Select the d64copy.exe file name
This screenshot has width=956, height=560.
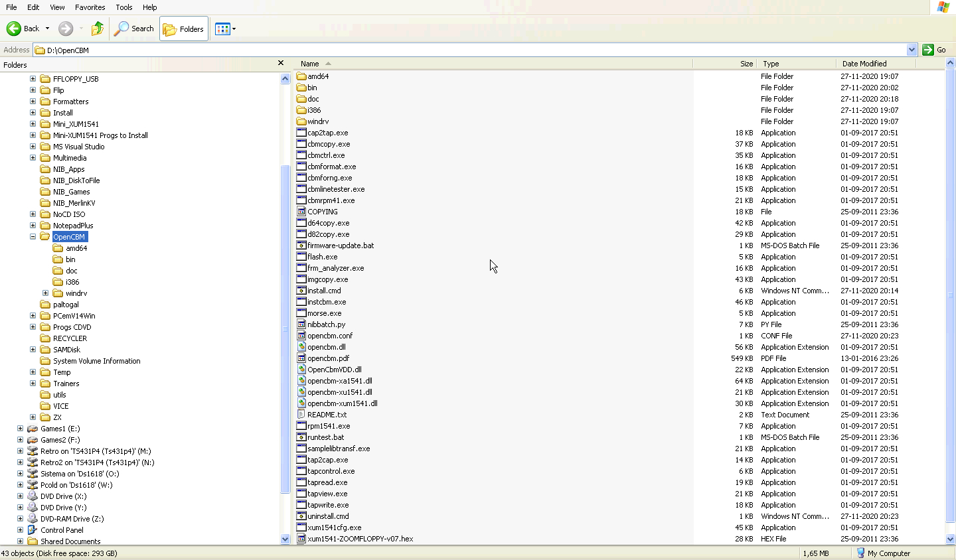(328, 223)
